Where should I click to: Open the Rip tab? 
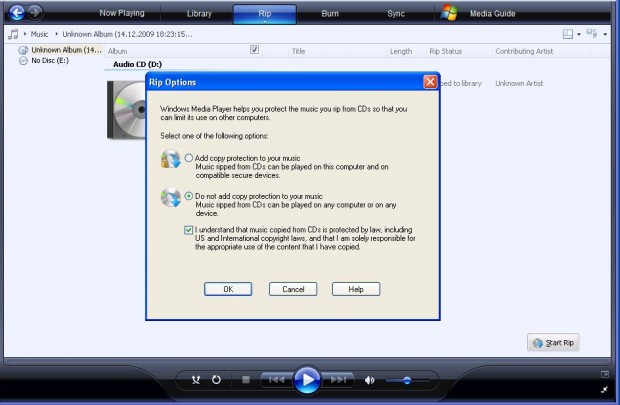pos(265,13)
